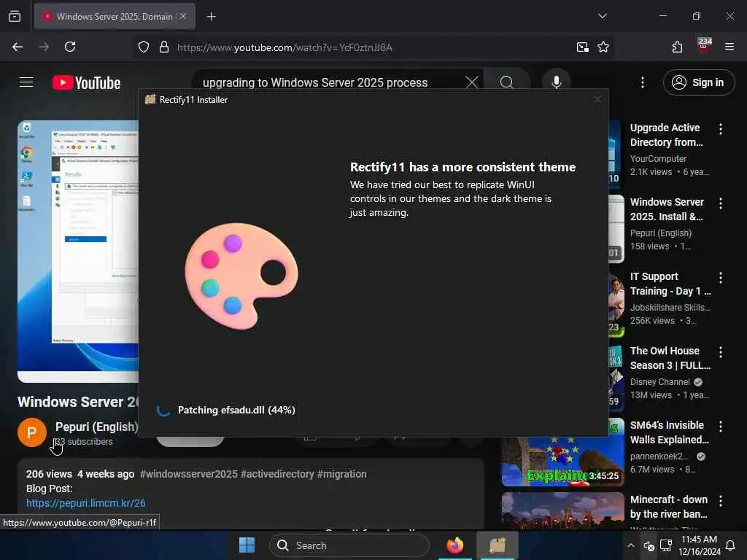Image resolution: width=747 pixels, height=560 pixels.
Task: More actions for The Owl House video
Action: coord(720,352)
